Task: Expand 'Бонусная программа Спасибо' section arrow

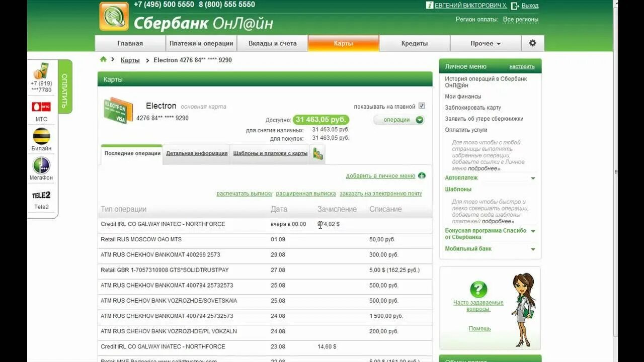Action: point(533,231)
